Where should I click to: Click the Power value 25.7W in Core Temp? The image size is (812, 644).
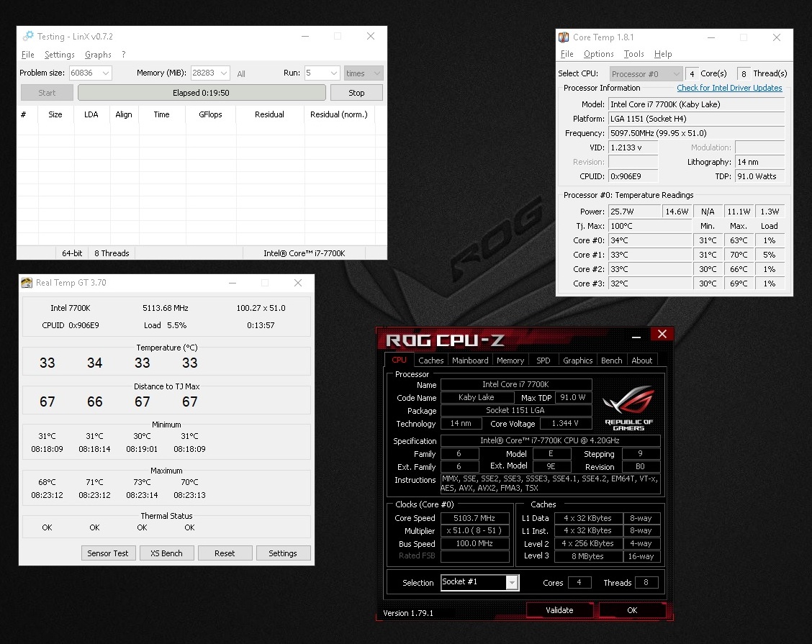coord(634,212)
